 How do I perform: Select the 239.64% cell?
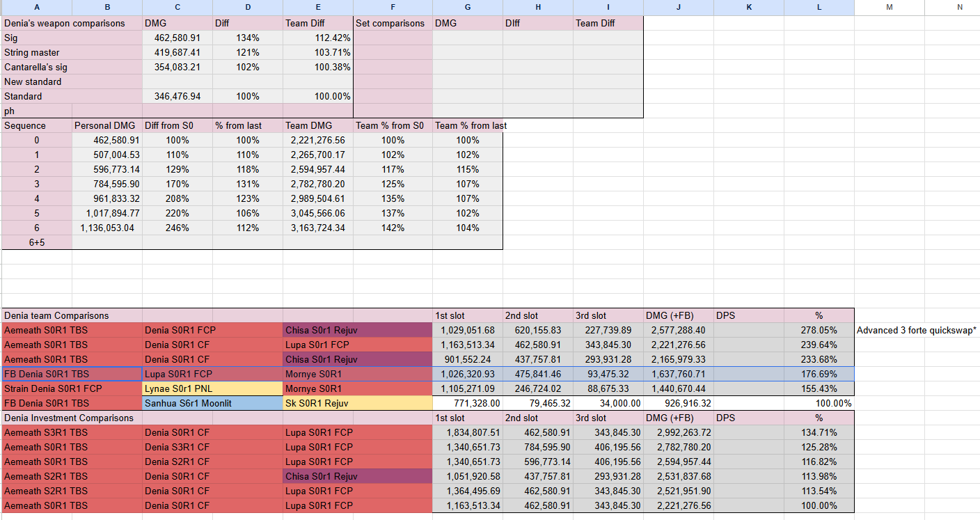tap(819, 345)
